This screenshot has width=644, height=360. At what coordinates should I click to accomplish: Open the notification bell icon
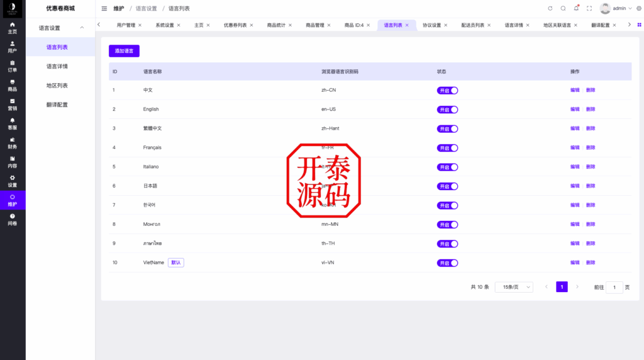coord(576,8)
